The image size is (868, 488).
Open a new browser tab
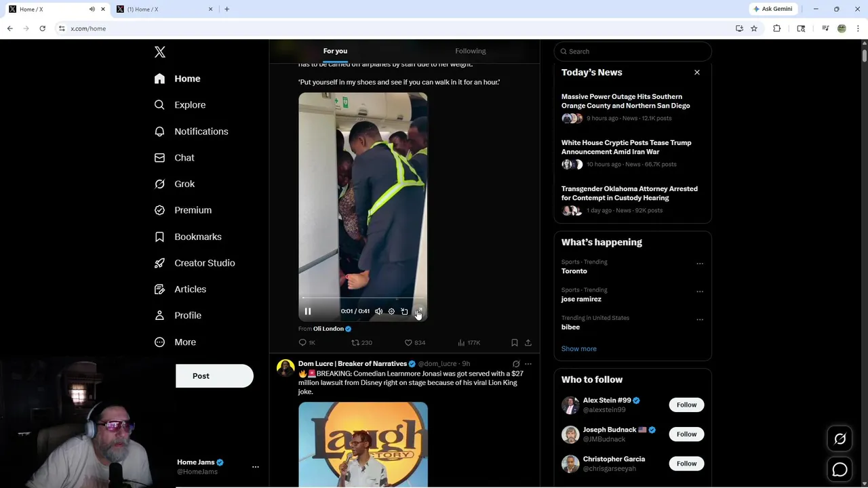(x=226, y=9)
